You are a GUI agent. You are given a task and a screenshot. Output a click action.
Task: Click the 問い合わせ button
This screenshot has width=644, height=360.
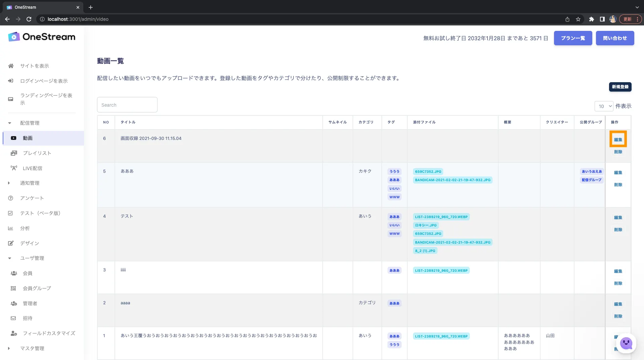tap(615, 38)
